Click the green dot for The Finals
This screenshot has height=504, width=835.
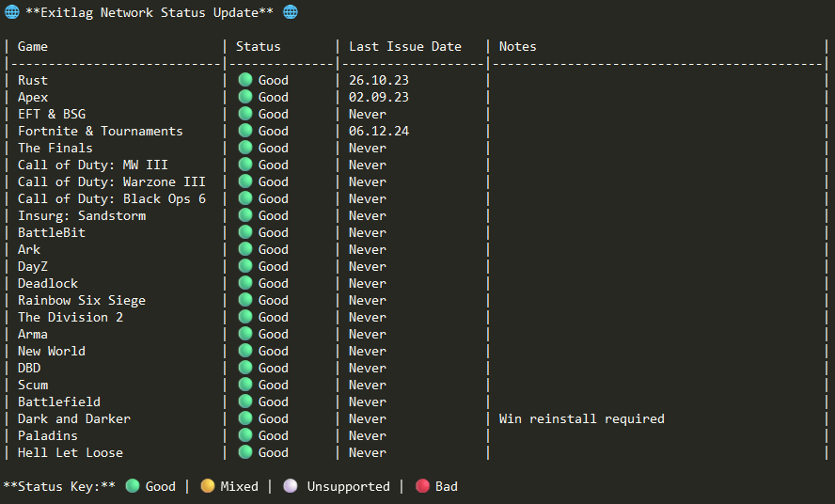click(x=245, y=148)
